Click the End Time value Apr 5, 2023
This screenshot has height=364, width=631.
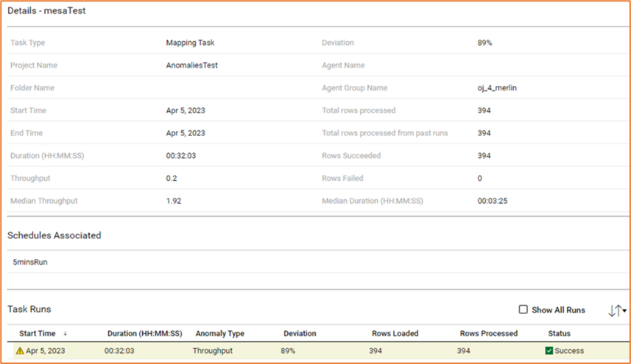click(186, 133)
